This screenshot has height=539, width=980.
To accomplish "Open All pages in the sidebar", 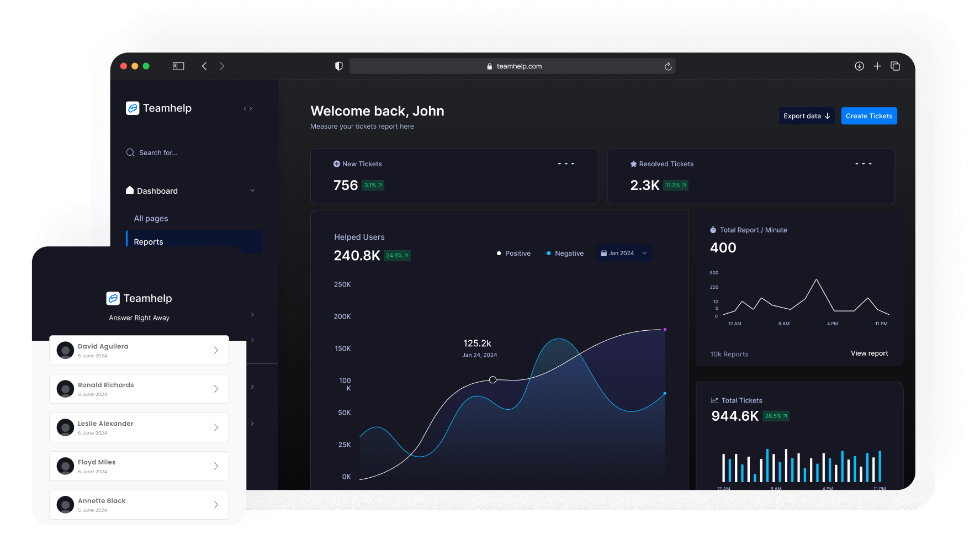I will (151, 219).
